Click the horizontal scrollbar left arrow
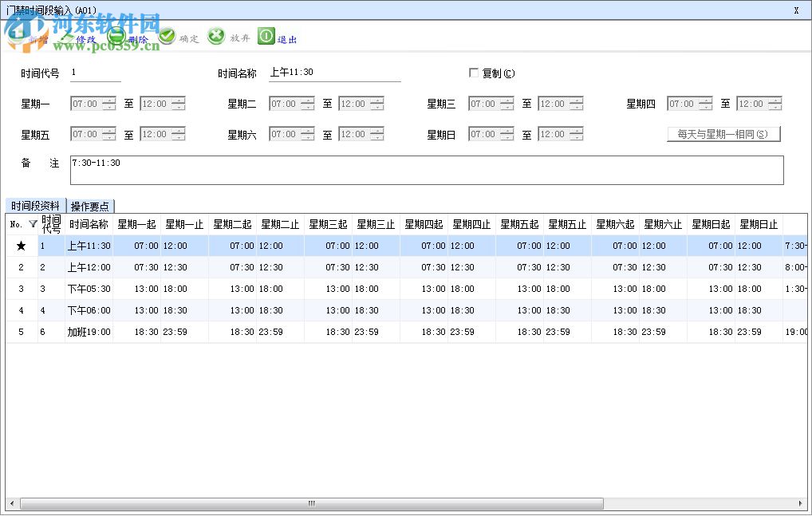Viewport: 812px width, 516px height. (x=12, y=503)
